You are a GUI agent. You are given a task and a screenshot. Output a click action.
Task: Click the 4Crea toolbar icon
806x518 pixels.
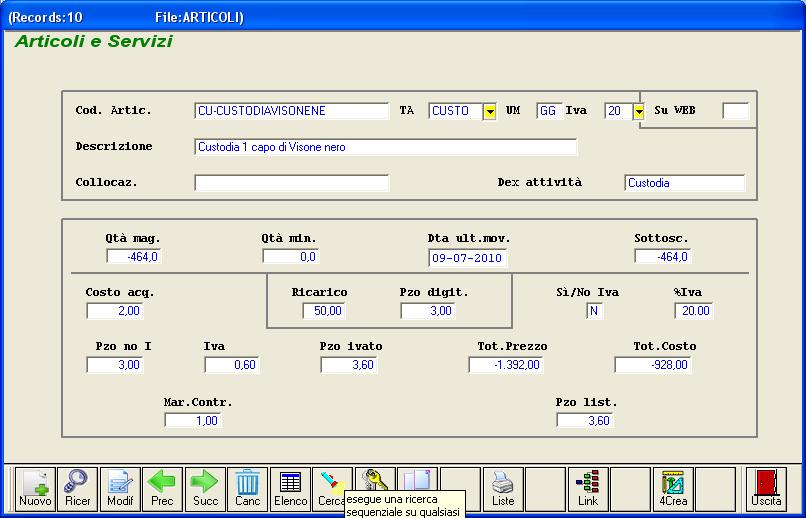(x=673, y=489)
